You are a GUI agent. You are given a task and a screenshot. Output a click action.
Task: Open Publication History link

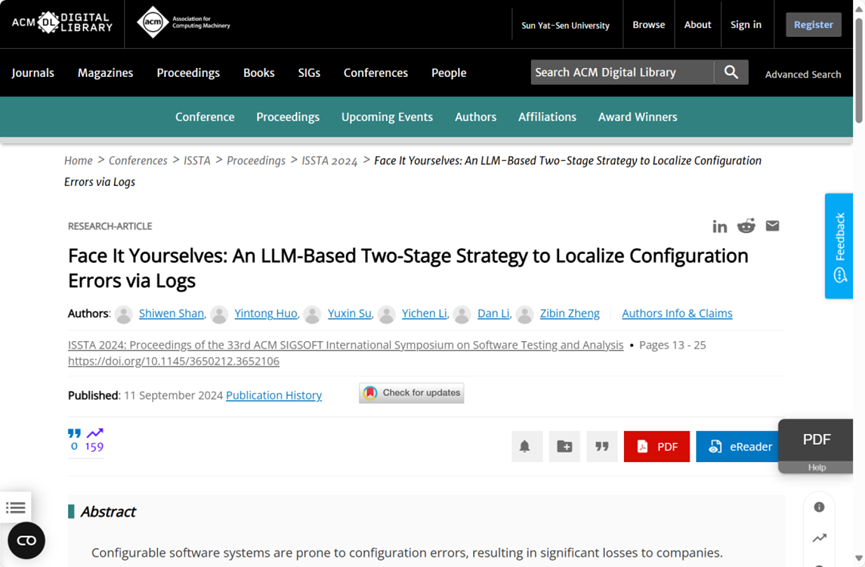[x=273, y=395]
